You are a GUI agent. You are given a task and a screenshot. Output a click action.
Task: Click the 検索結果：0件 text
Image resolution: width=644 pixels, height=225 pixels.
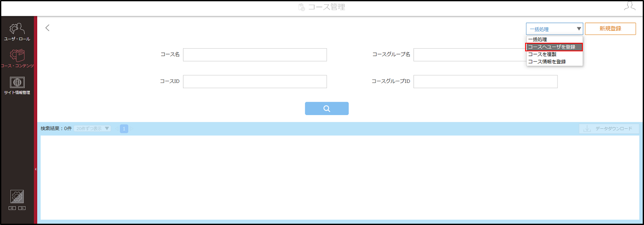click(56, 128)
